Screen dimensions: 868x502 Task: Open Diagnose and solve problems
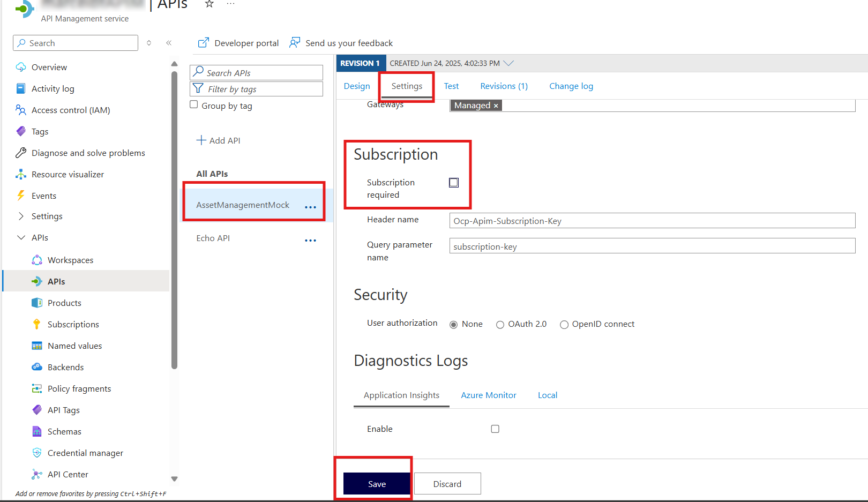pos(88,153)
